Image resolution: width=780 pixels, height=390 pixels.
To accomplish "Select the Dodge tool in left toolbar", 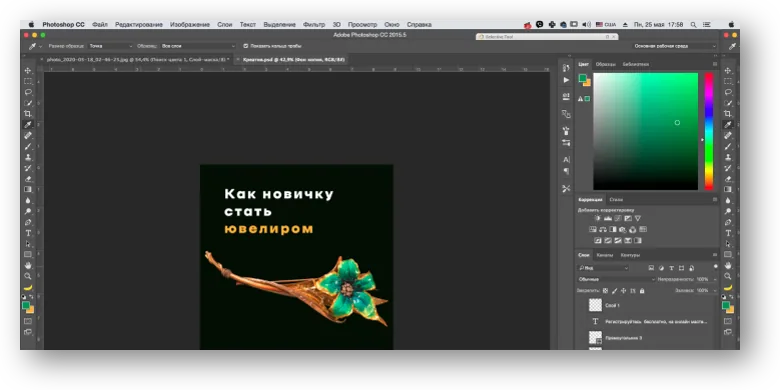I will click(28, 211).
